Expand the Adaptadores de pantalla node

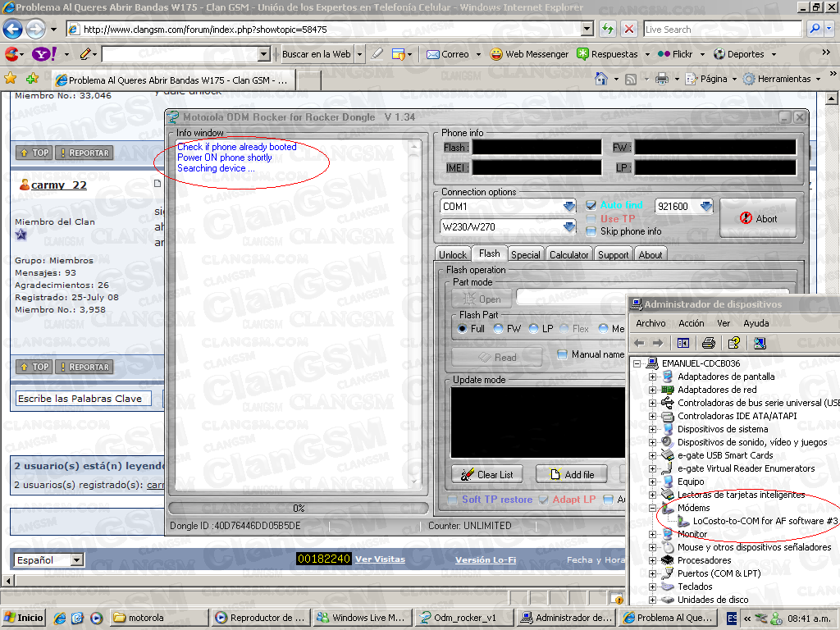click(652, 377)
